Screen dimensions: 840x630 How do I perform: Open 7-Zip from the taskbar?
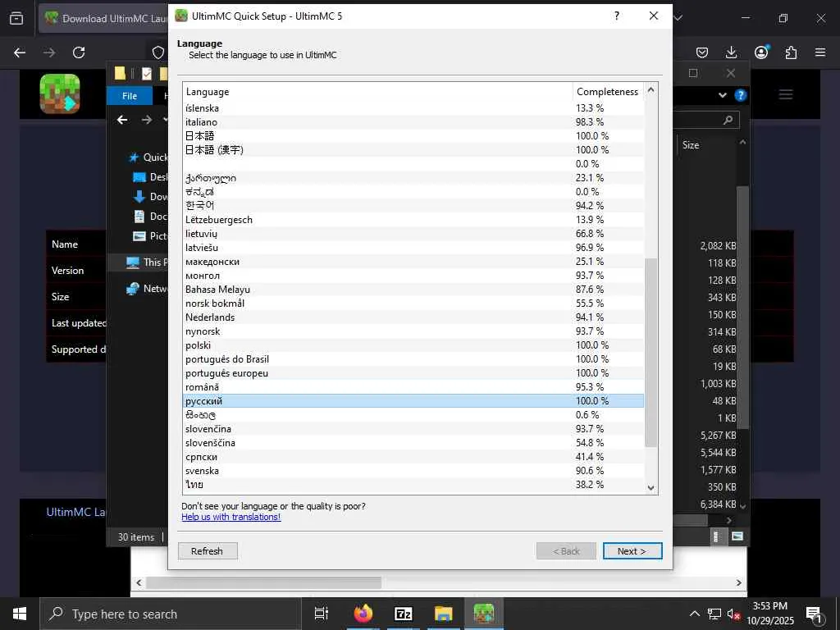pyautogui.click(x=403, y=614)
